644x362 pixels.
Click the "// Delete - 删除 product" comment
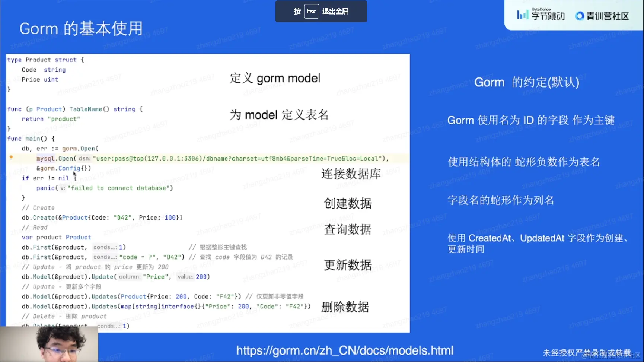pyautogui.click(x=64, y=316)
